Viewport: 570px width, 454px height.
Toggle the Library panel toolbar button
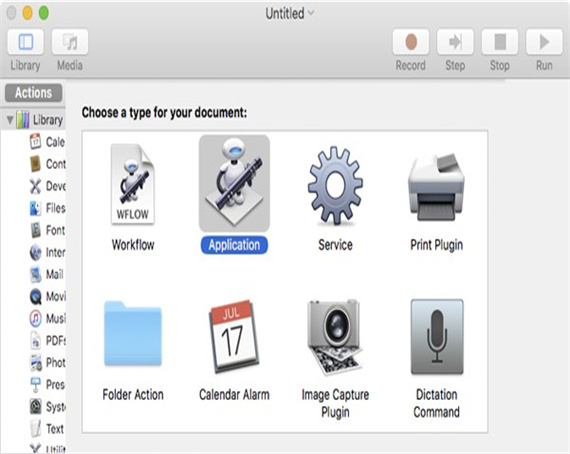pyautogui.click(x=25, y=42)
